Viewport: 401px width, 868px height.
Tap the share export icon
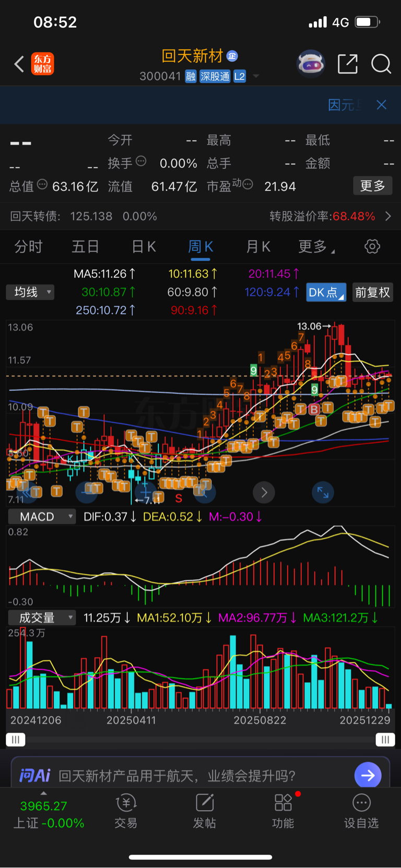[348, 64]
